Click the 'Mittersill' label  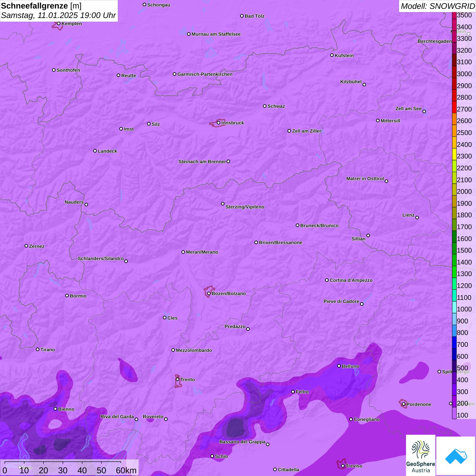tap(390, 121)
